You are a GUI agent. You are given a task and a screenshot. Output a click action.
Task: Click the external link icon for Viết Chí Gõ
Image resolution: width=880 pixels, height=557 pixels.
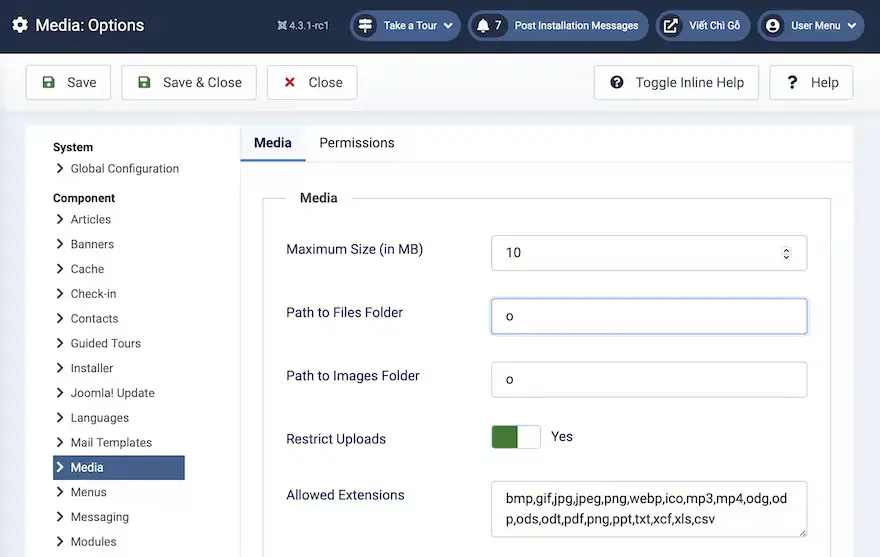(671, 26)
